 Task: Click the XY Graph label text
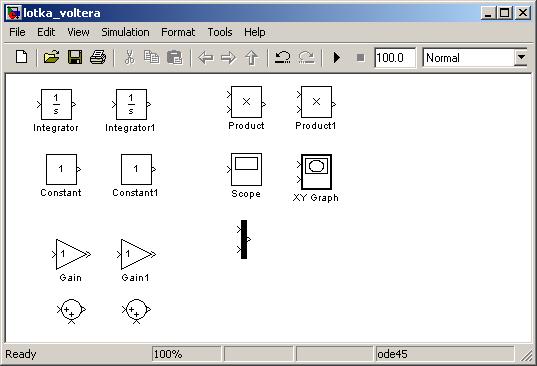point(316,198)
